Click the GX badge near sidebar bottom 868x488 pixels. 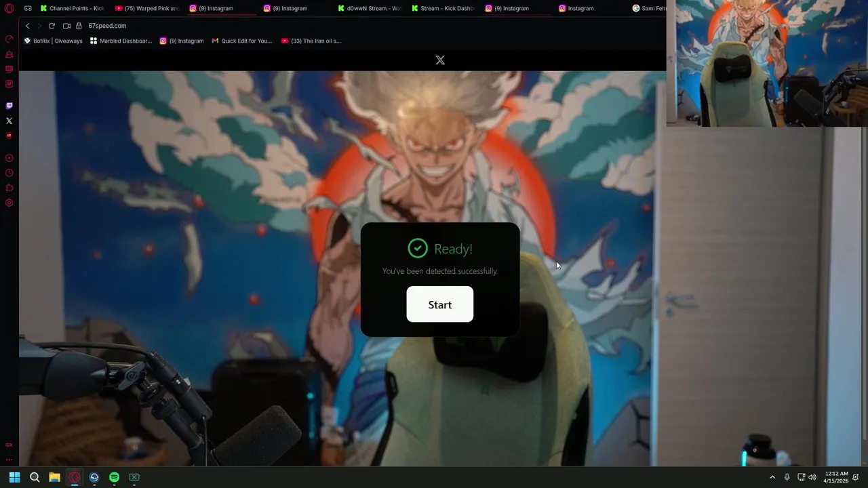(x=9, y=445)
